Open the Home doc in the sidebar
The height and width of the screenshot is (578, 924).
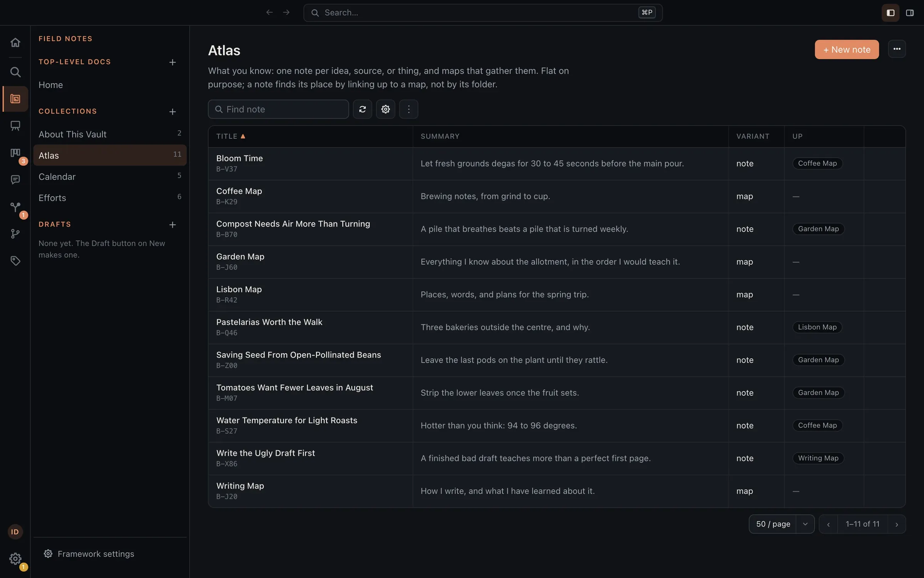click(110, 85)
